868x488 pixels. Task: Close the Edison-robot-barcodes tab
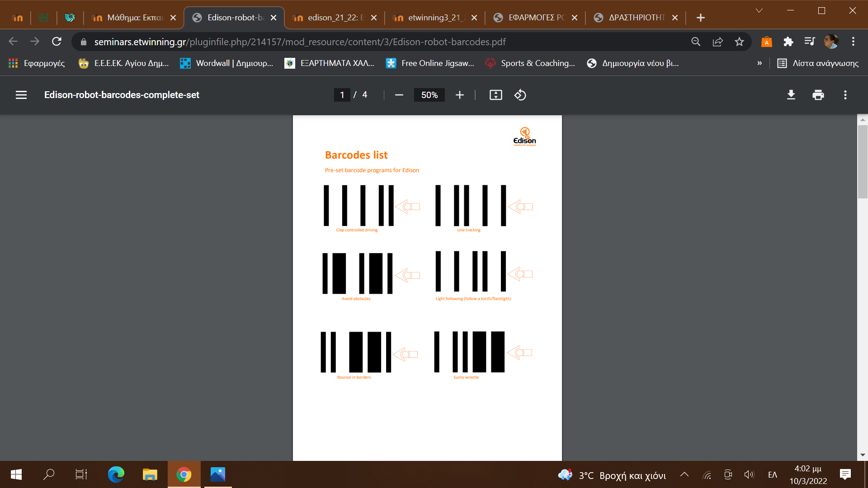(x=274, y=18)
